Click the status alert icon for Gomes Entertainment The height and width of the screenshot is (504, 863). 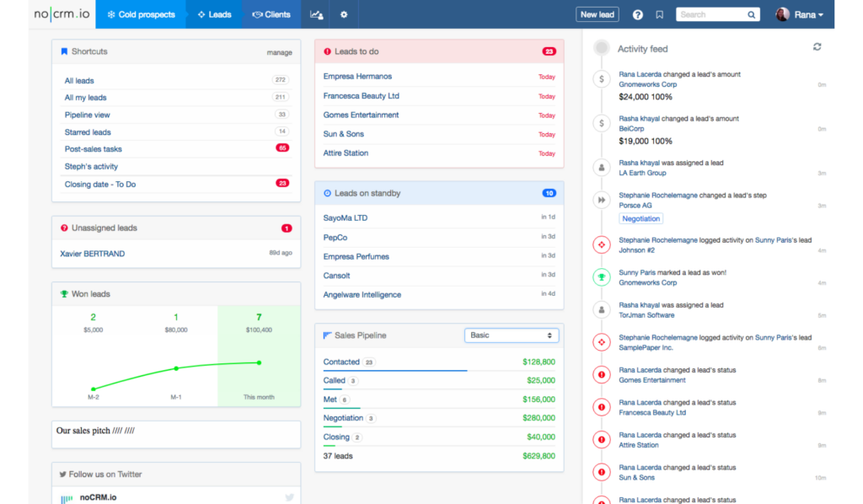[602, 375]
